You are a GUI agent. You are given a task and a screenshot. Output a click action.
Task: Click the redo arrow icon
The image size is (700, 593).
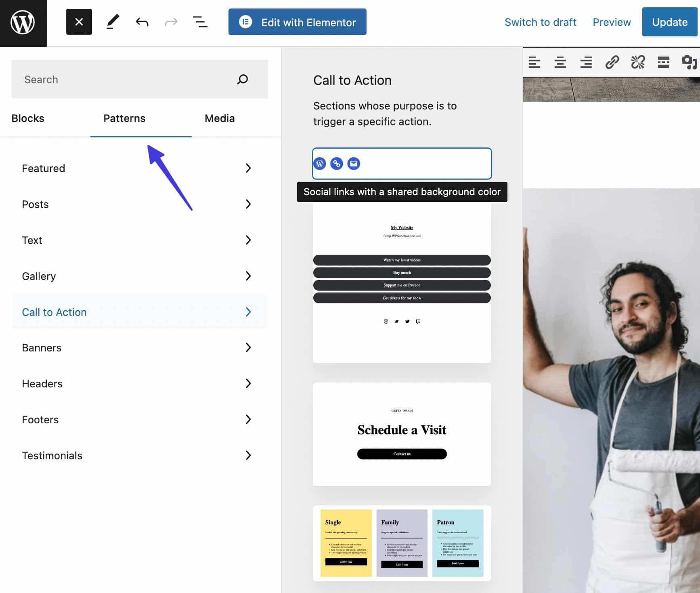[x=171, y=22]
